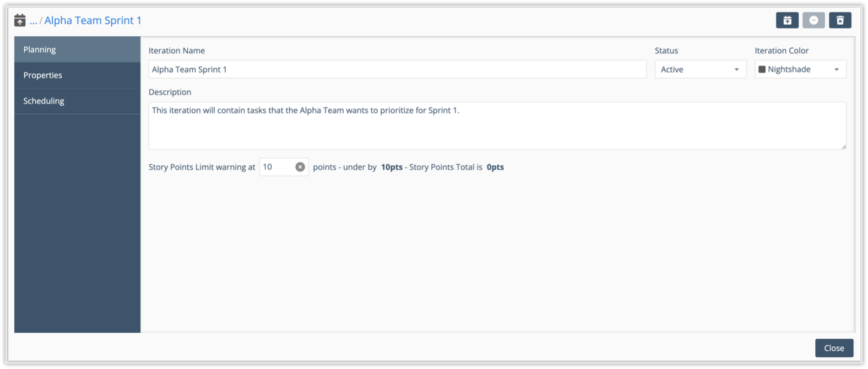Focus the Iteration Name text field

coord(397,69)
